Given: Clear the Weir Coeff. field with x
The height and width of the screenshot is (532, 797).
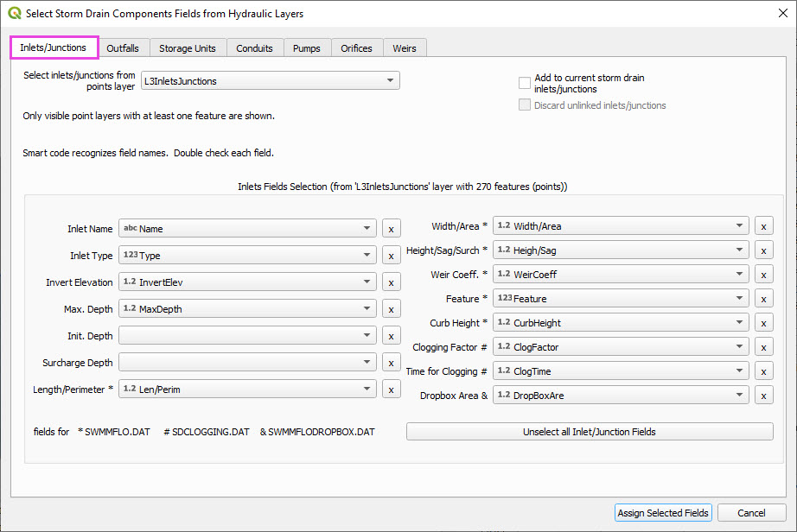Looking at the screenshot, I should 763,275.
